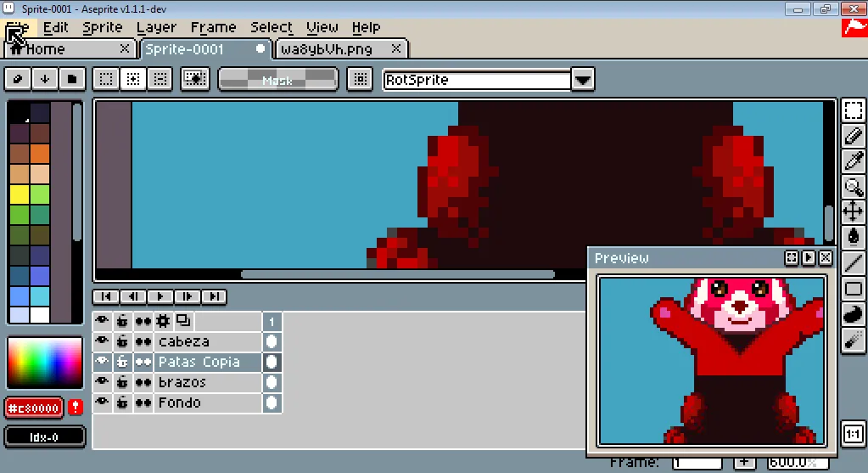Open the Select menu
Viewport: 868px width, 473px height.
point(272,27)
